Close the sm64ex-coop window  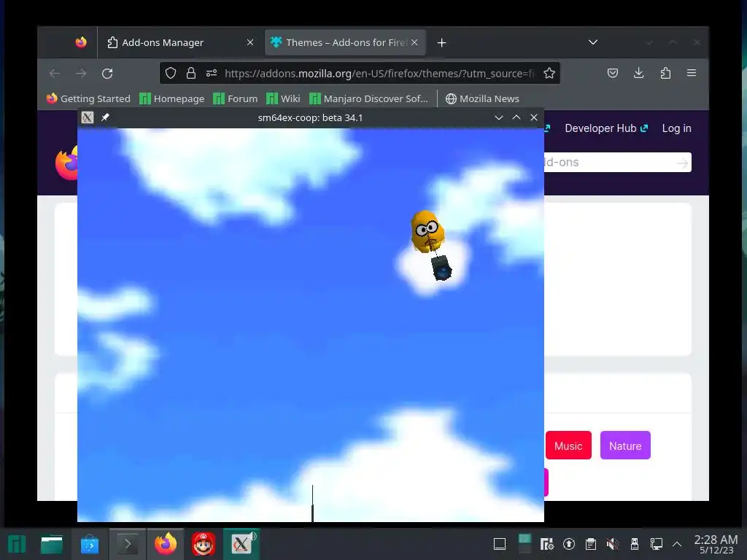pyautogui.click(x=534, y=117)
